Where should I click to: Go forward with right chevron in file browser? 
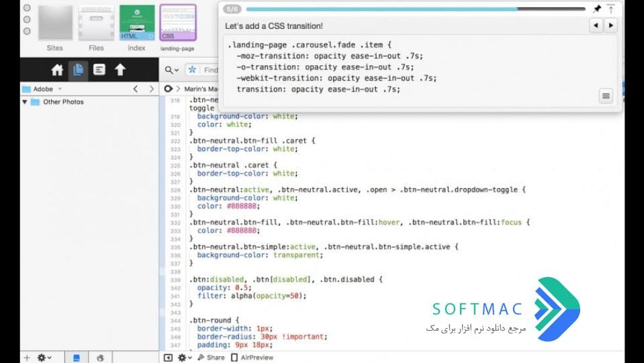(x=152, y=89)
